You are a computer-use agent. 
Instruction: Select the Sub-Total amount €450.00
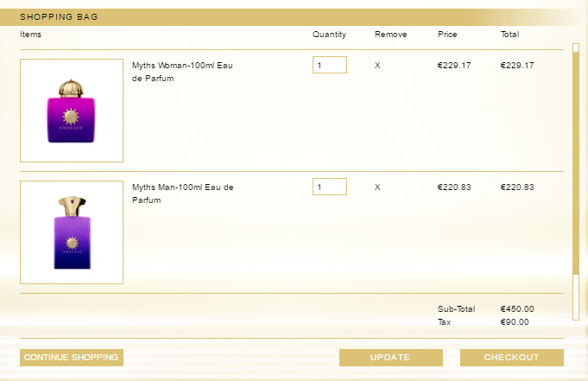click(517, 309)
